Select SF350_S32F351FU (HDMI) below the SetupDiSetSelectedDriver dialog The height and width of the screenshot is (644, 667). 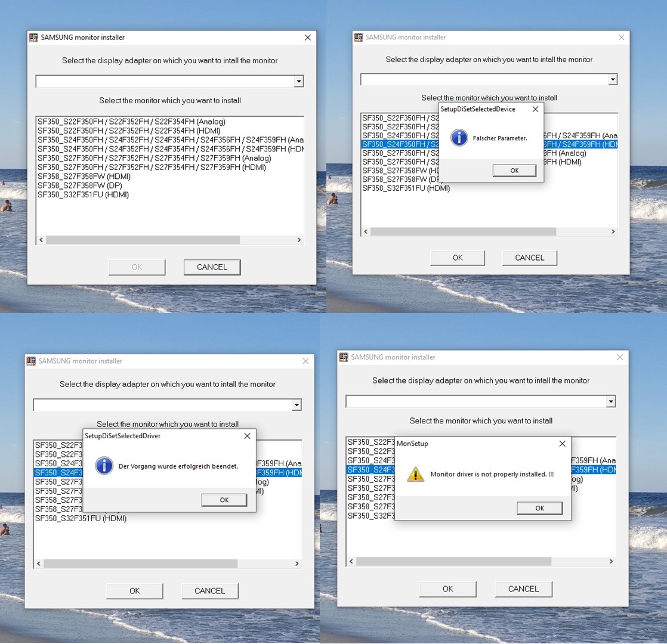point(81,519)
